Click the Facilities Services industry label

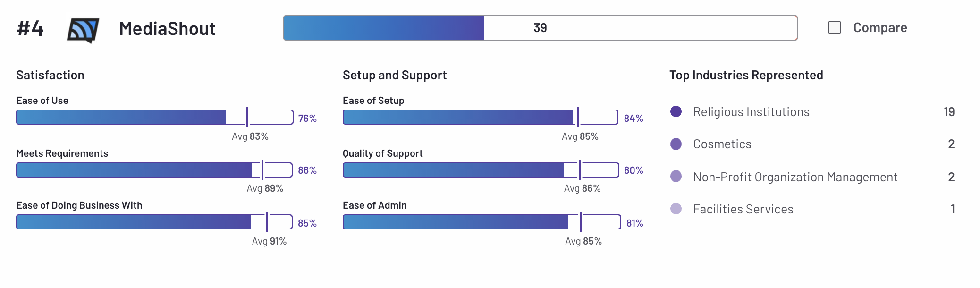coord(743,209)
